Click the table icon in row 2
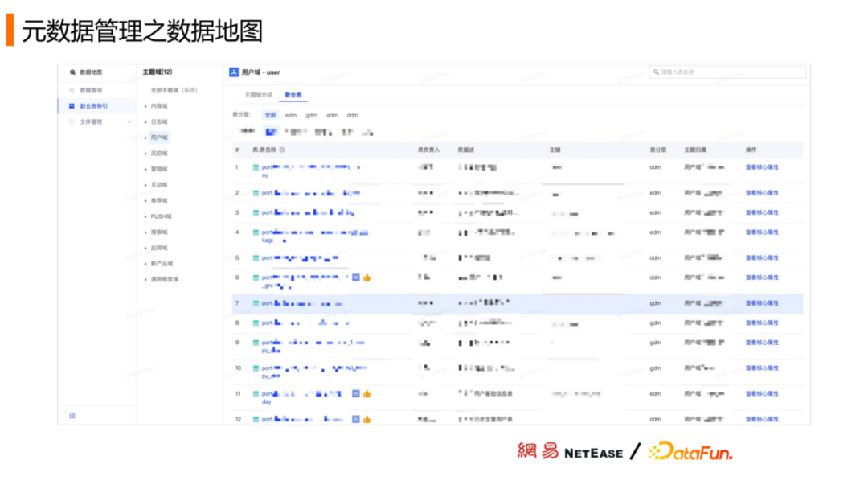Screen dimensions: 868x489 click(256, 193)
